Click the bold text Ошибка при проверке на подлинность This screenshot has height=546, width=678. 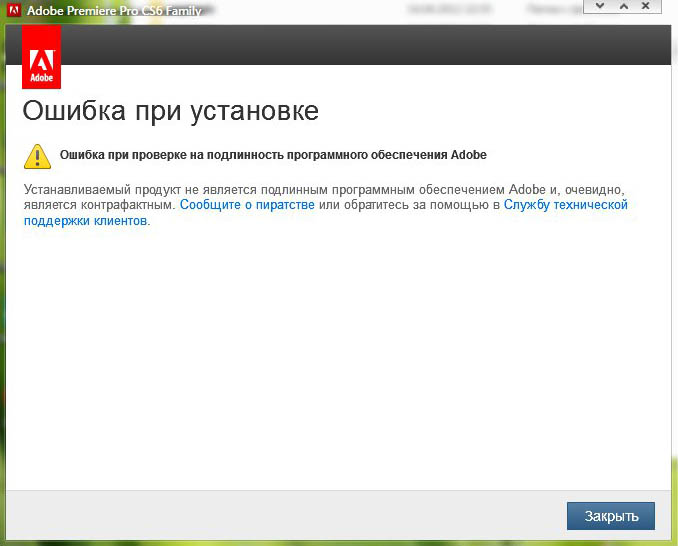click(172, 155)
